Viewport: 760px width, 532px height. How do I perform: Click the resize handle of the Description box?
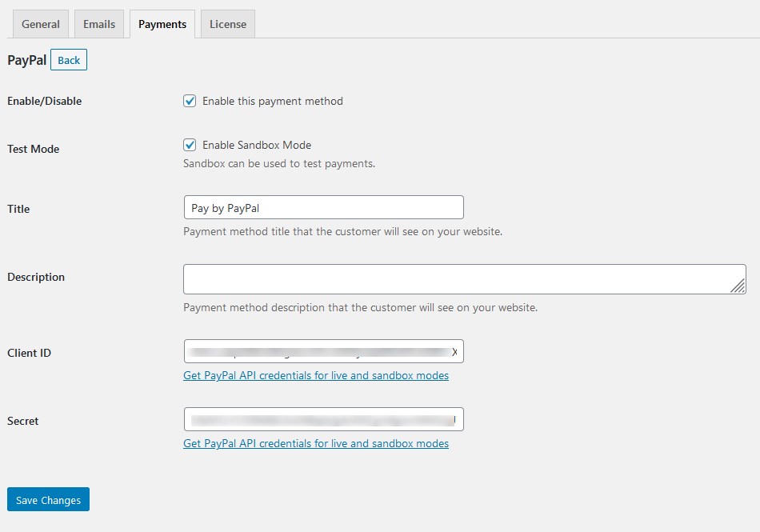click(738, 286)
